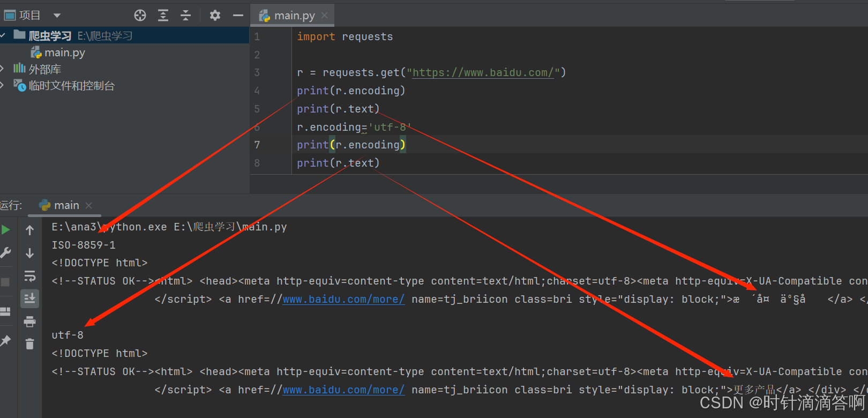
Task: Click the pin tab icon in run sidebar
Action: pyautogui.click(x=5, y=340)
